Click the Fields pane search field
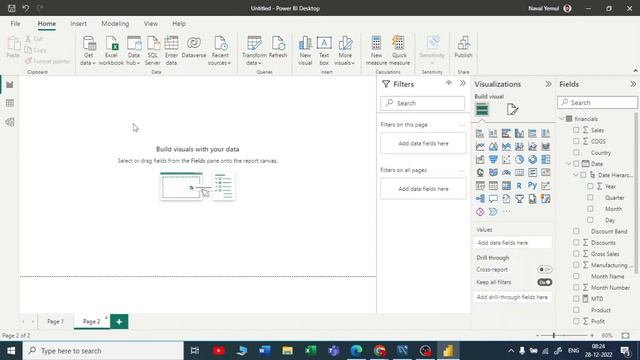The height and width of the screenshot is (360, 640). pos(598,102)
